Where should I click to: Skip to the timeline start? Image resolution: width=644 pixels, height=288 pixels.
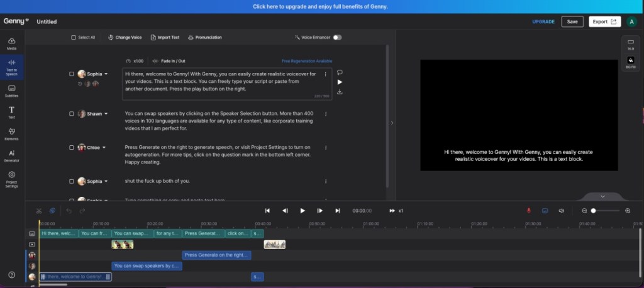click(x=267, y=211)
